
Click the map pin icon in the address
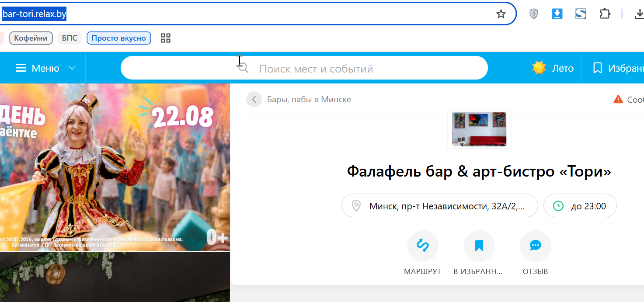pos(356,206)
